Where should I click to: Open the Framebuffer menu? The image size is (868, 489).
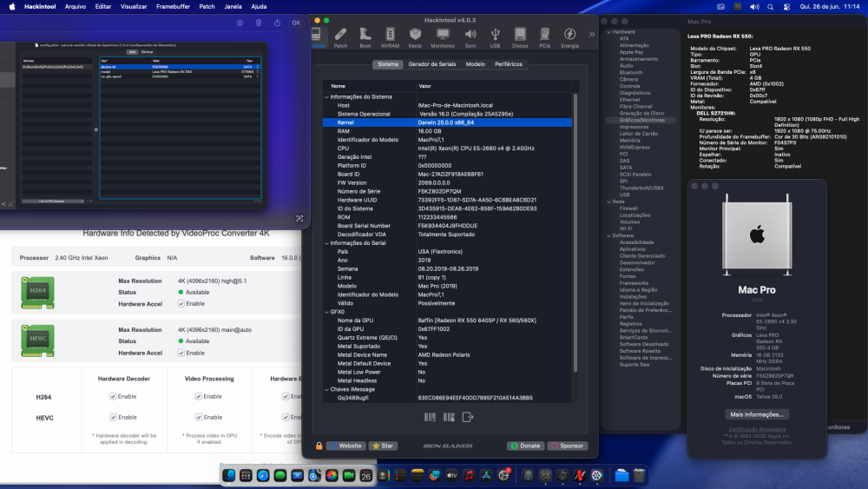[173, 7]
